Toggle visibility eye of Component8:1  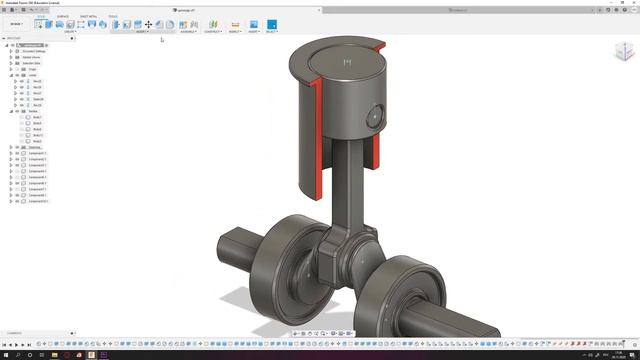(x=18, y=195)
